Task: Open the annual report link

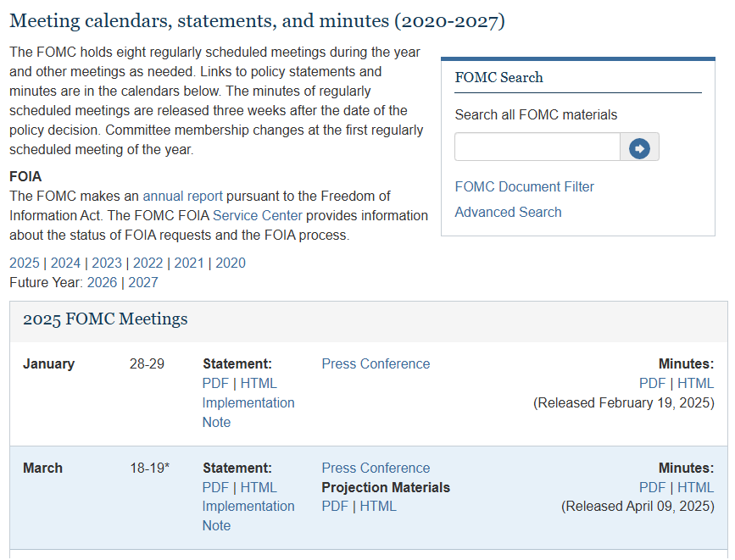Action: click(x=182, y=196)
